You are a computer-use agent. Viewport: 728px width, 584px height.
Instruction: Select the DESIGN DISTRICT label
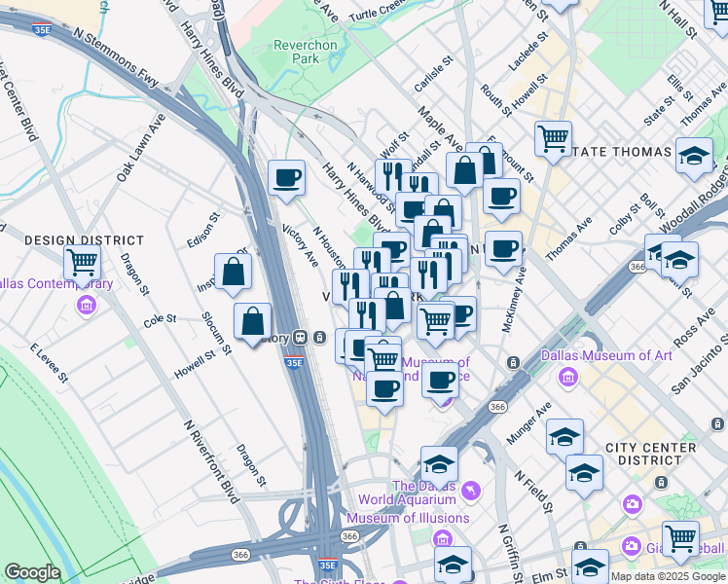(x=84, y=240)
